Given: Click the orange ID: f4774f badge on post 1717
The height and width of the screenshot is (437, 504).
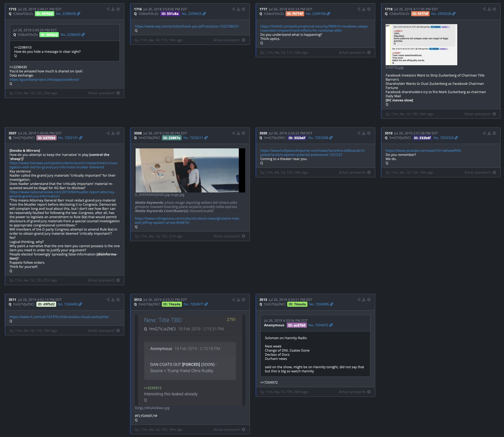Looking at the screenshot, I should 295,14.
